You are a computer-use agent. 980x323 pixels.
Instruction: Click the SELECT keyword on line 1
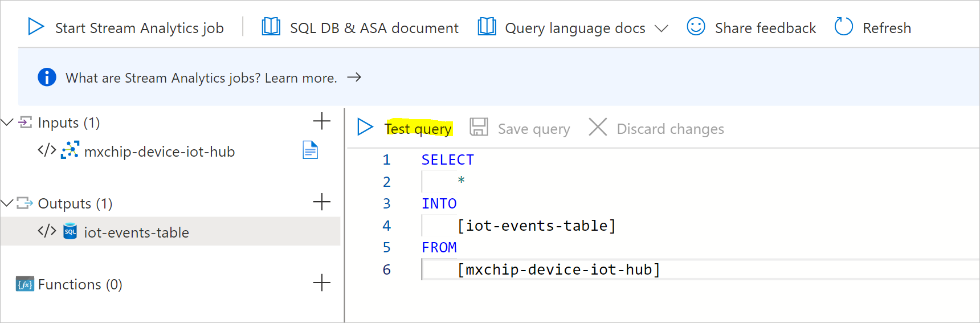tap(448, 160)
